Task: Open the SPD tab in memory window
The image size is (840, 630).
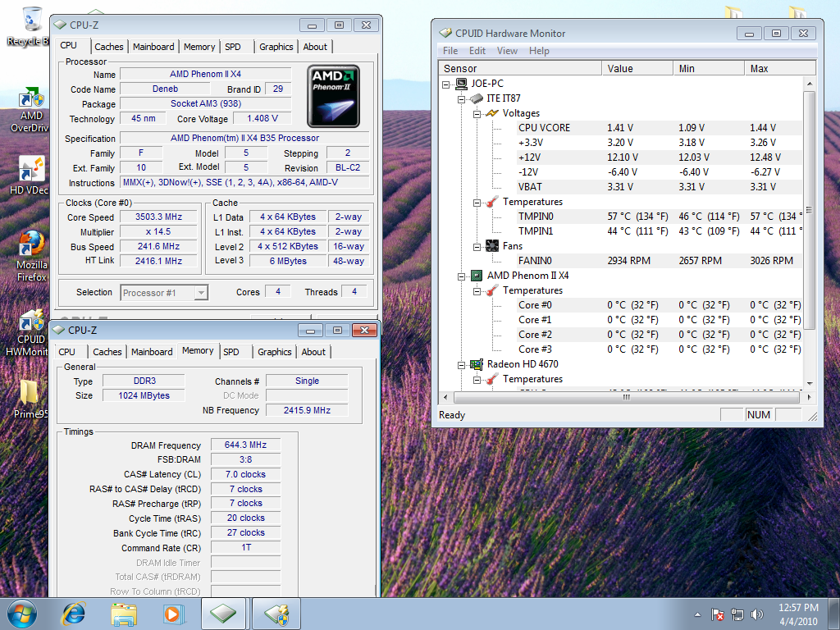Action: (x=231, y=352)
